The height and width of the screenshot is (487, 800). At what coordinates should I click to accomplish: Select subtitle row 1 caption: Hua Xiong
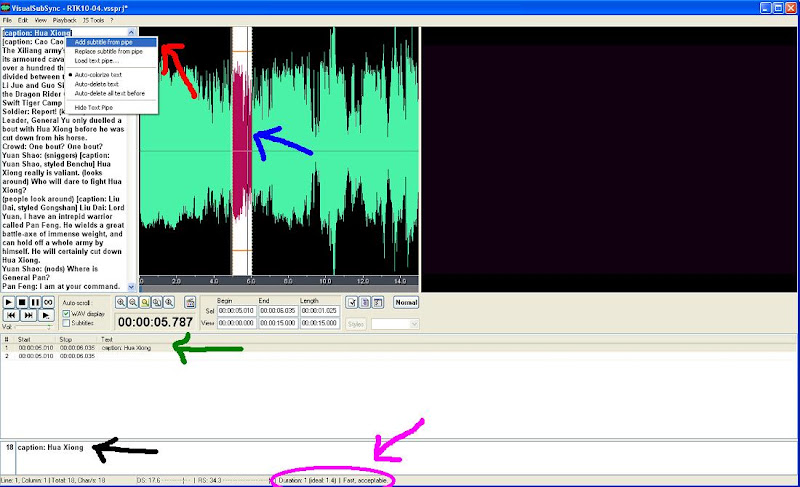point(398,348)
